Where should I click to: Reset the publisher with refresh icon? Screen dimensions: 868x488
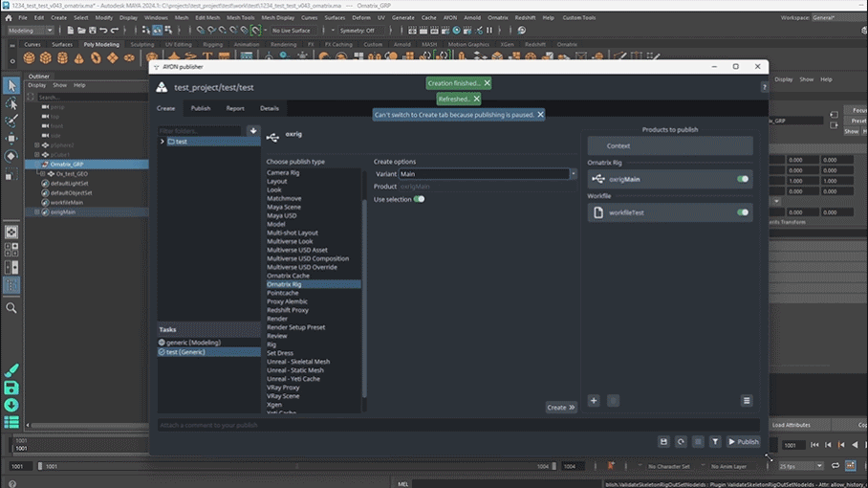click(681, 441)
